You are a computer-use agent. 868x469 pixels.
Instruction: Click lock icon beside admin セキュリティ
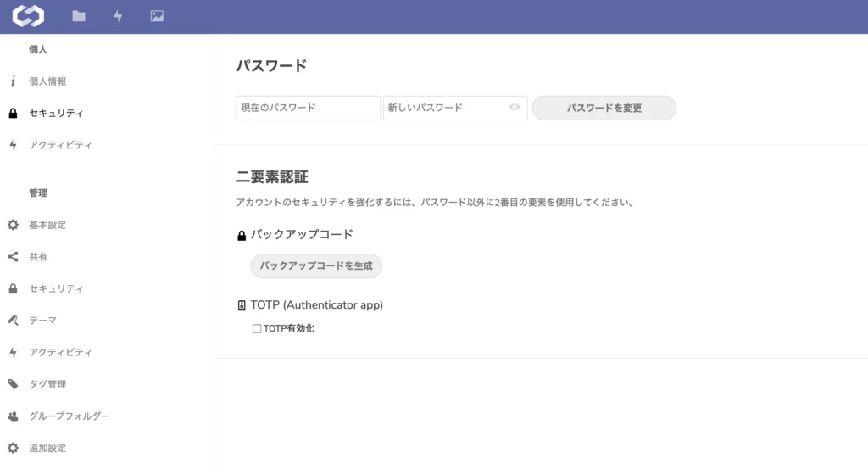point(13,289)
